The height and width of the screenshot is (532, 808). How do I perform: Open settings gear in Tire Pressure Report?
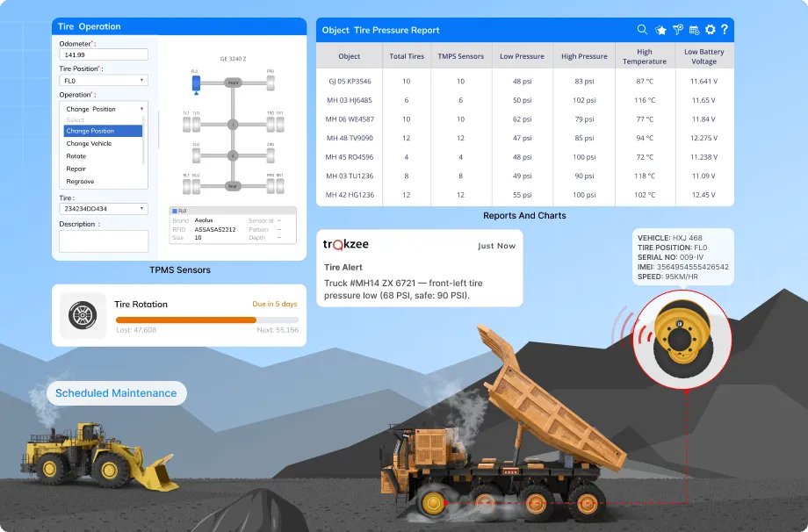click(710, 30)
